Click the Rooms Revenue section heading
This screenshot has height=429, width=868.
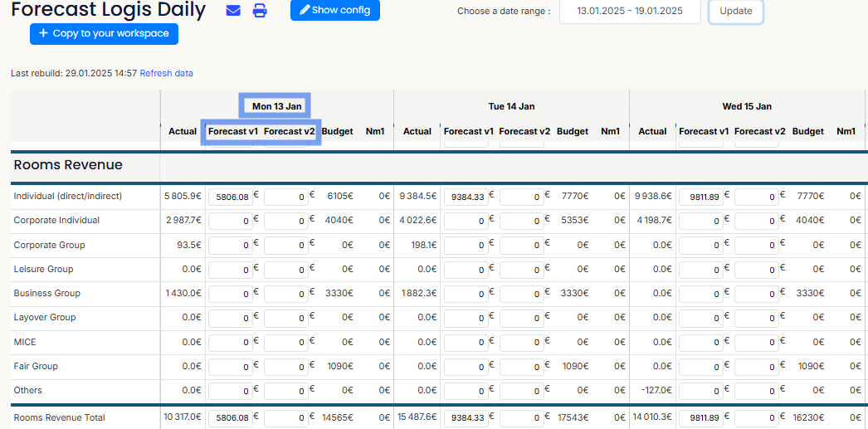point(68,164)
